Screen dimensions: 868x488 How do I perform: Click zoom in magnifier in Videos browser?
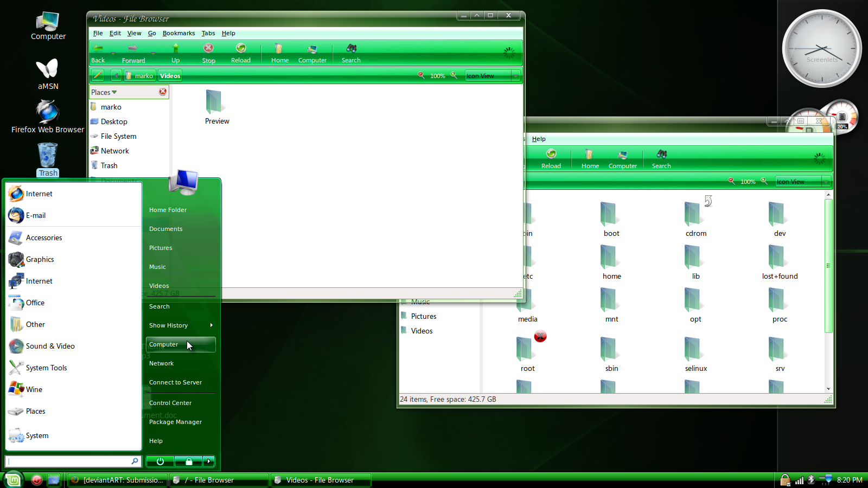(454, 75)
